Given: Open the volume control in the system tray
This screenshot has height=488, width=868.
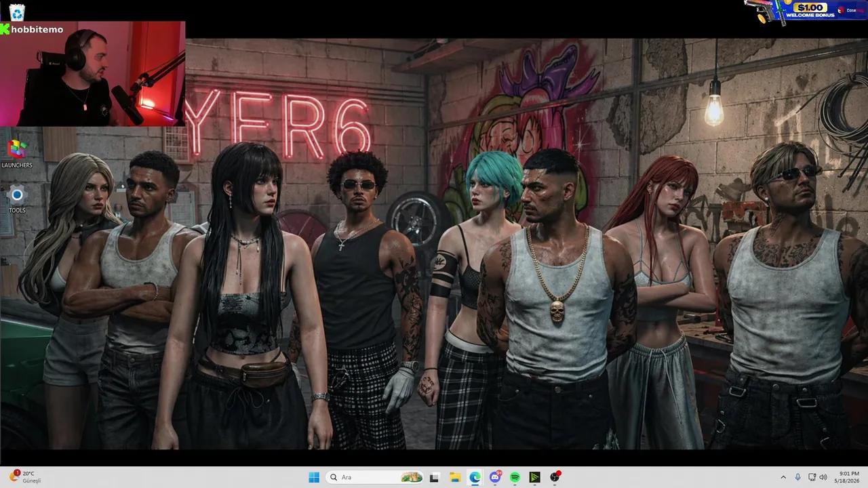Looking at the screenshot, I should point(823,477).
